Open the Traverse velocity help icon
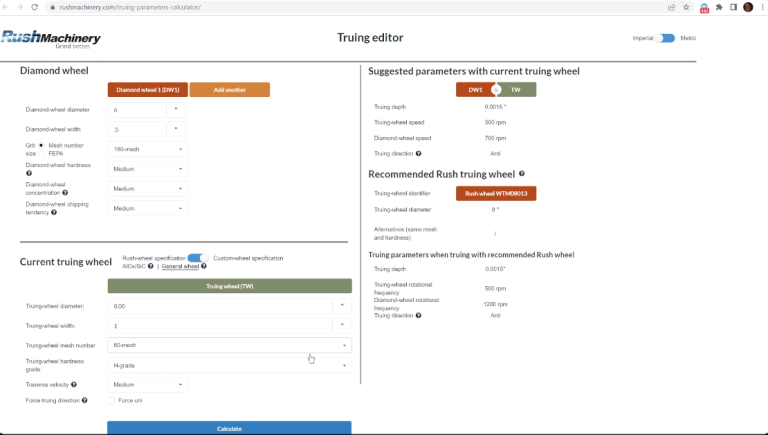This screenshot has width=768, height=435. click(x=74, y=385)
